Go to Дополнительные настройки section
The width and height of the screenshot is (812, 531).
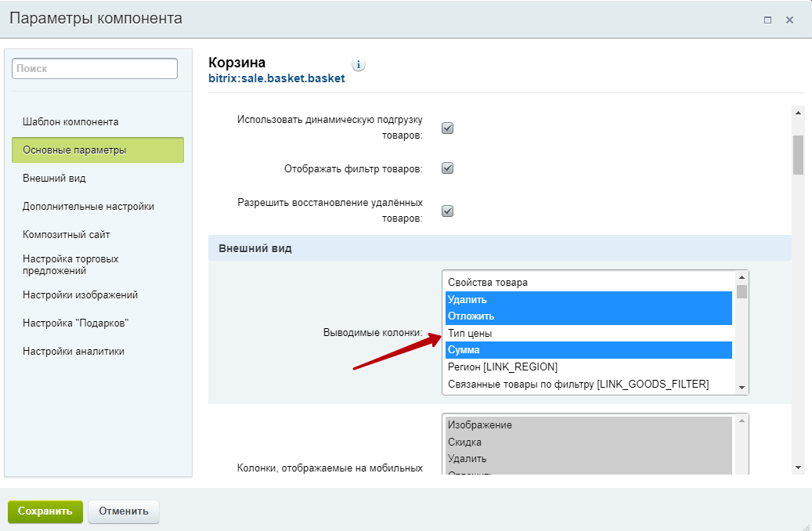pos(88,207)
